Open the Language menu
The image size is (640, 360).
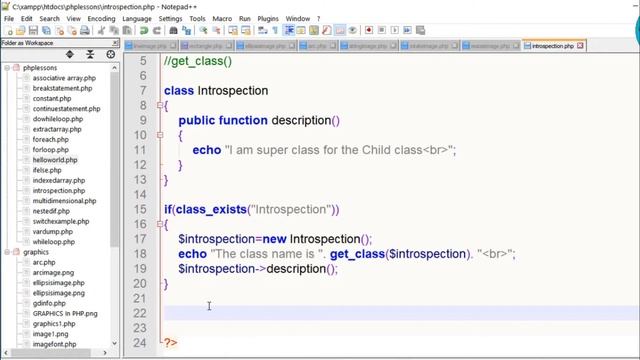point(137,19)
